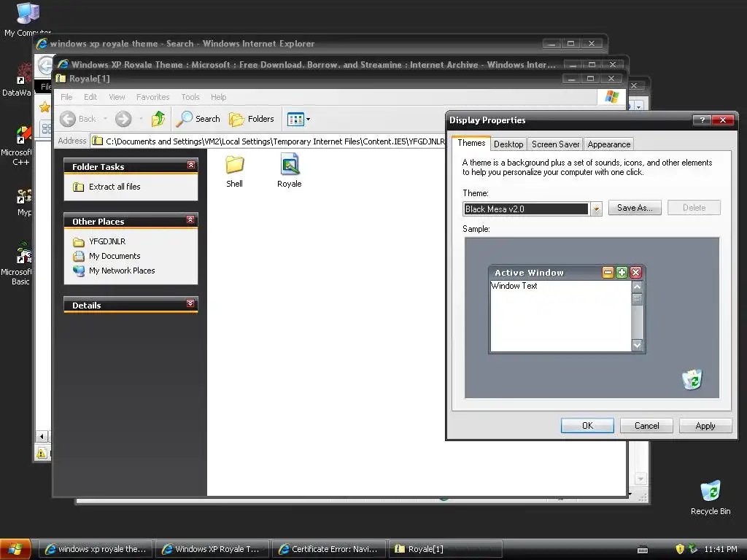
Task: Switch to Certificate Error taskbar button
Action: pos(329,549)
